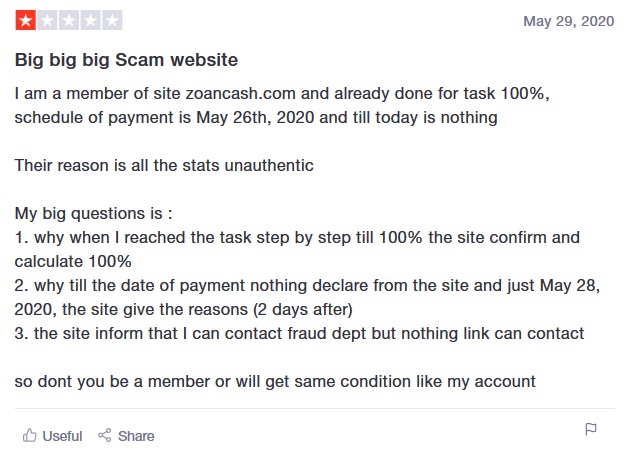Image resolution: width=627 pixels, height=463 pixels.
Task: Click question 3 about contacting fraud dept
Action: pyautogui.click(x=299, y=333)
